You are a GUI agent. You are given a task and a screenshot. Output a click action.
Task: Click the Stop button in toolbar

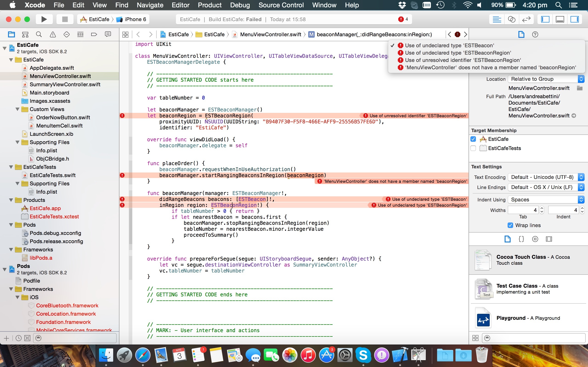[x=65, y=19]
